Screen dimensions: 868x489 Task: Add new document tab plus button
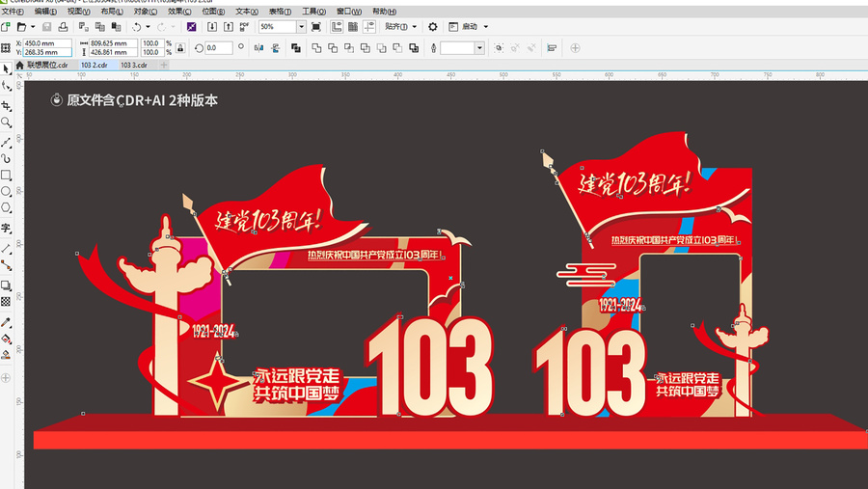pos(164,65)
